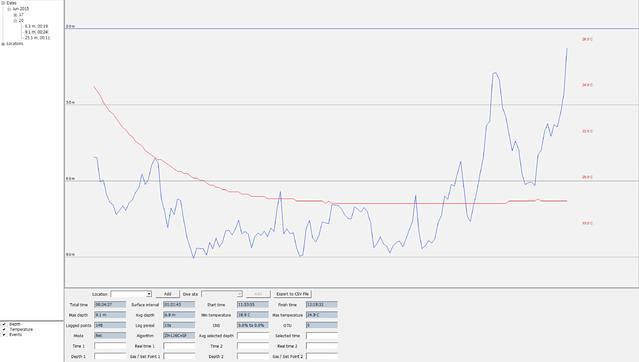Click Add button next to Dive site
Screen dimensions: 639x362
tap(258, 294)
